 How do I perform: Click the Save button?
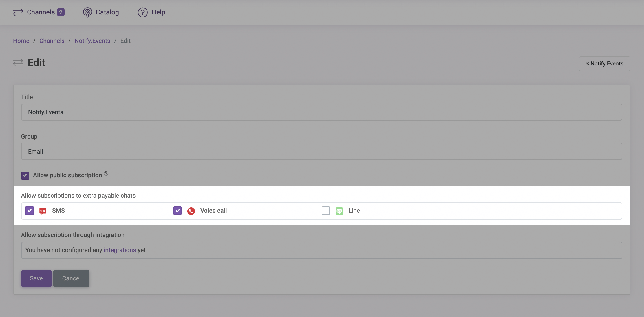[36, 278]
